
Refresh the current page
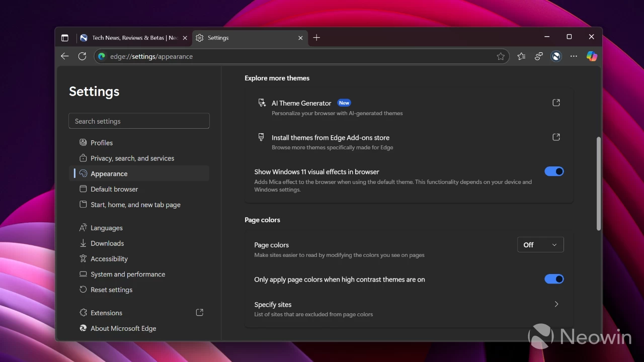click(x=82, y=56)
